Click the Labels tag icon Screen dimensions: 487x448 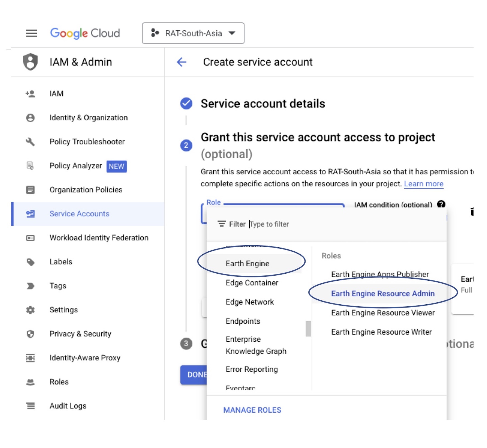(31, 262)
